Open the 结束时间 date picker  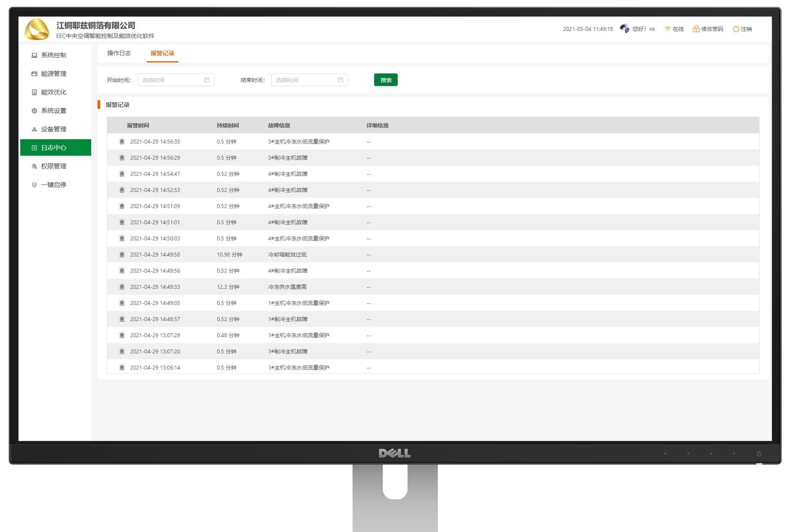click(x=309, y=80)
